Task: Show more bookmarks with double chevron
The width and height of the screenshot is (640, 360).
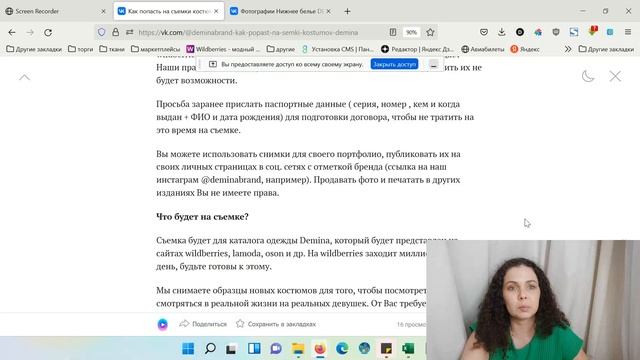Action: [568, 49]
